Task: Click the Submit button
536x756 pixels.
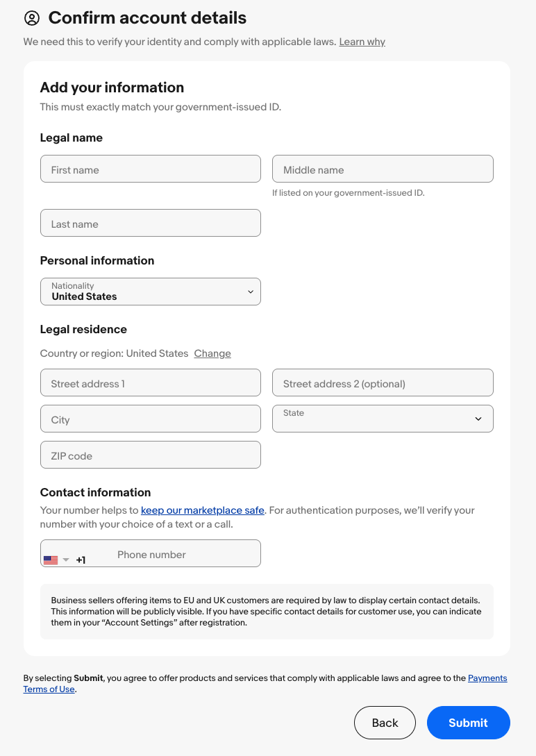Action: 468,723
